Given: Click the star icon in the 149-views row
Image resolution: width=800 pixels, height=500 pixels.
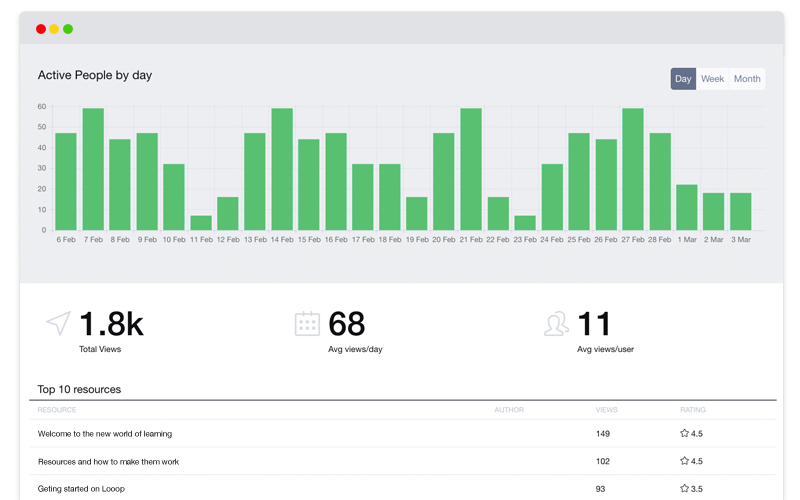Looking at the screenshot, I should pyautogui.click(x=684, y=433).
